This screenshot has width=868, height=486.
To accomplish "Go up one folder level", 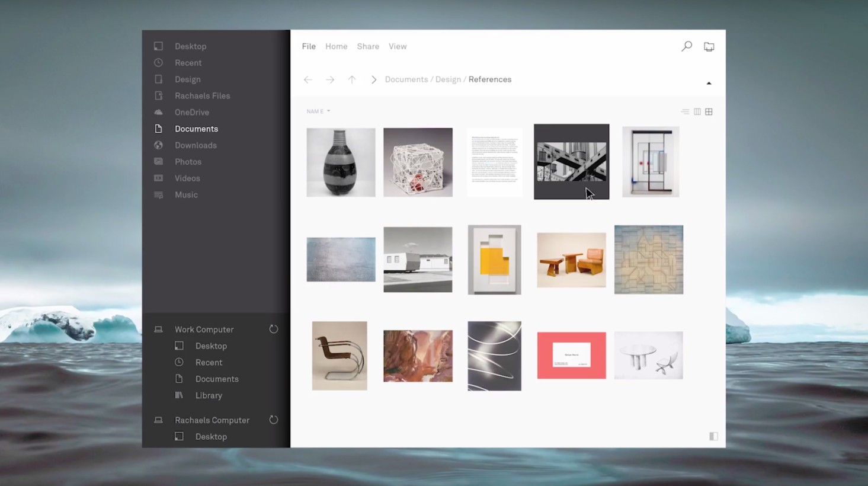I will click(x=351, y=79).
